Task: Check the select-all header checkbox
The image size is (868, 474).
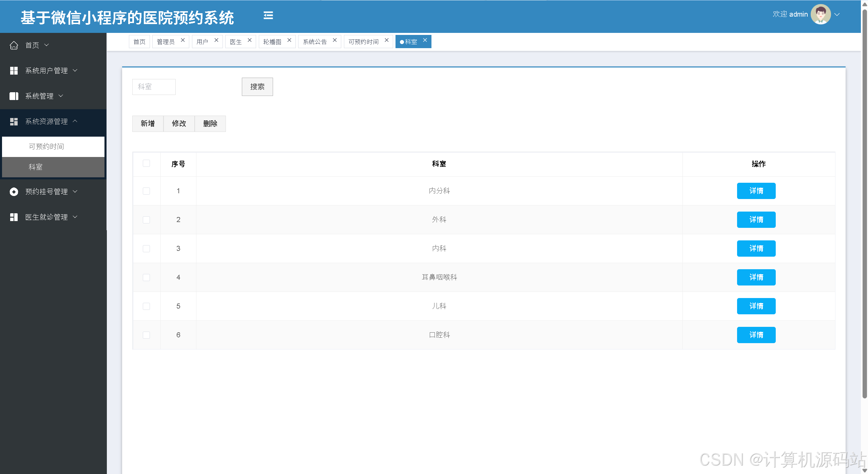Action: 146,163
